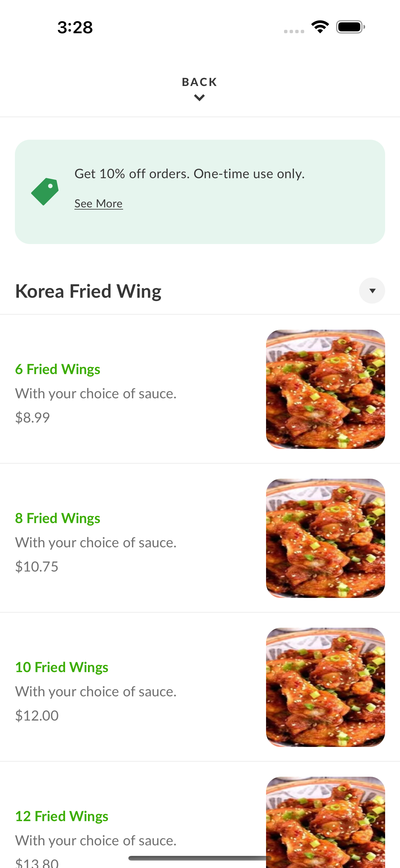Image resolution: width=400 pixels, height=868 pixels.
Task: Tap the home indicator bar at bottom
Action: pyautogui.click(x=200, y=858)
